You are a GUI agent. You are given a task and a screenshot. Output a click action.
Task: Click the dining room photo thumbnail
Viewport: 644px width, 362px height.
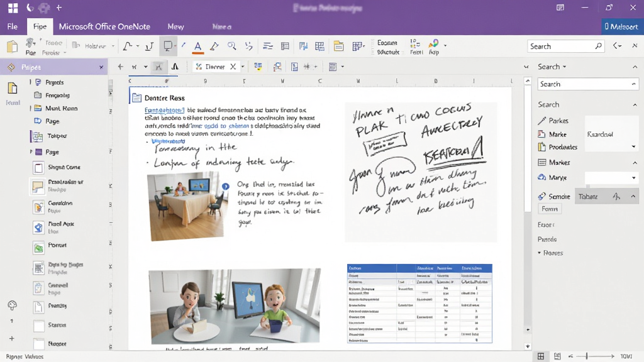click(x=187, y=206)
